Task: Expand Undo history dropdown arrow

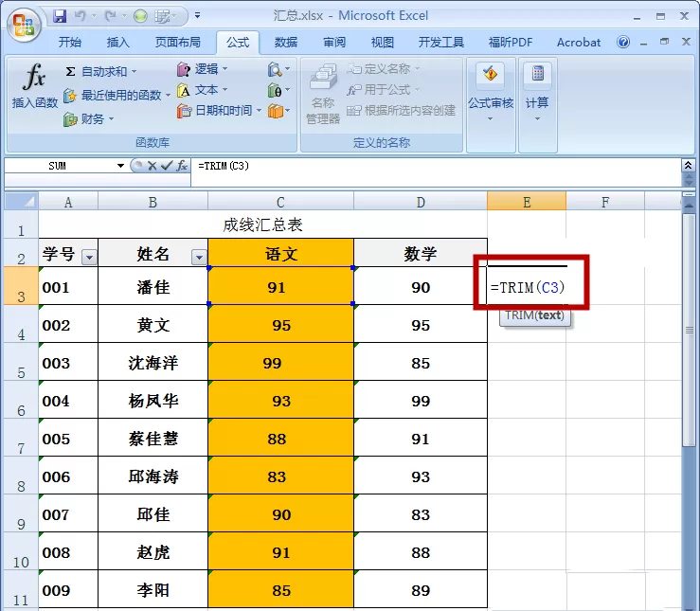Action: pos(94,16)
